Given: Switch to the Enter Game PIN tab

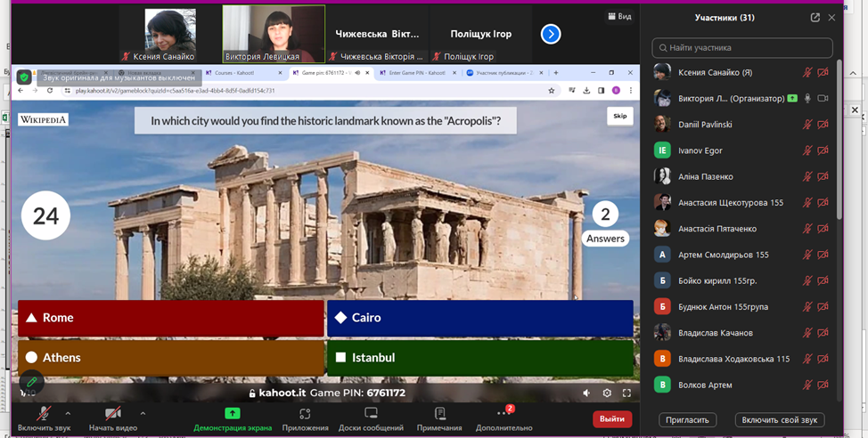Looking at the screenshot, I should coord(414,73).
